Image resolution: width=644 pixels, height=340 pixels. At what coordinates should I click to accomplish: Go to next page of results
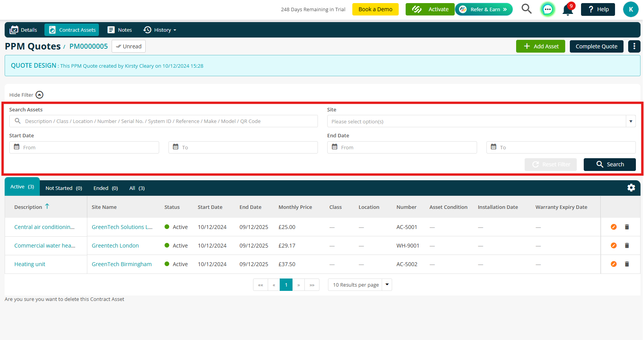[299, 285]
